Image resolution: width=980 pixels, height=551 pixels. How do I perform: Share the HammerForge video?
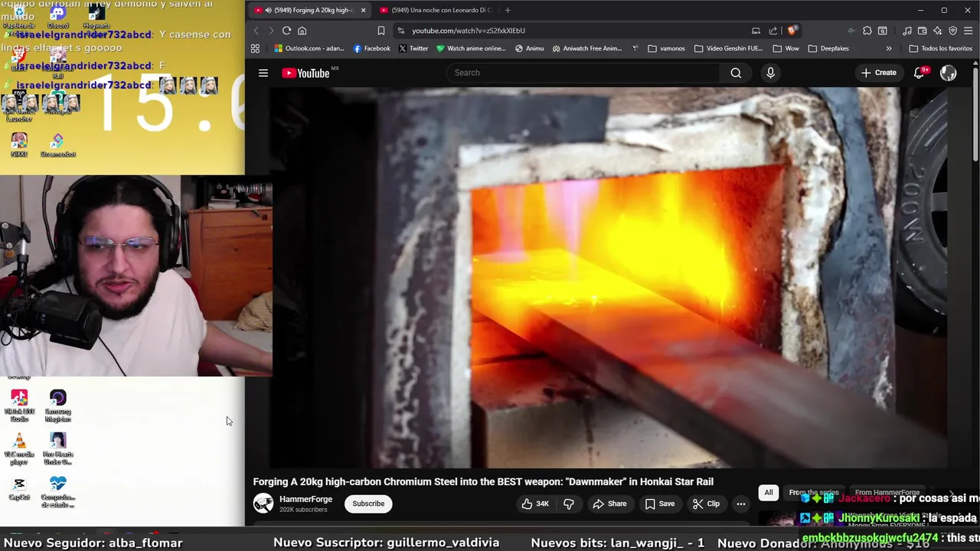609,504
